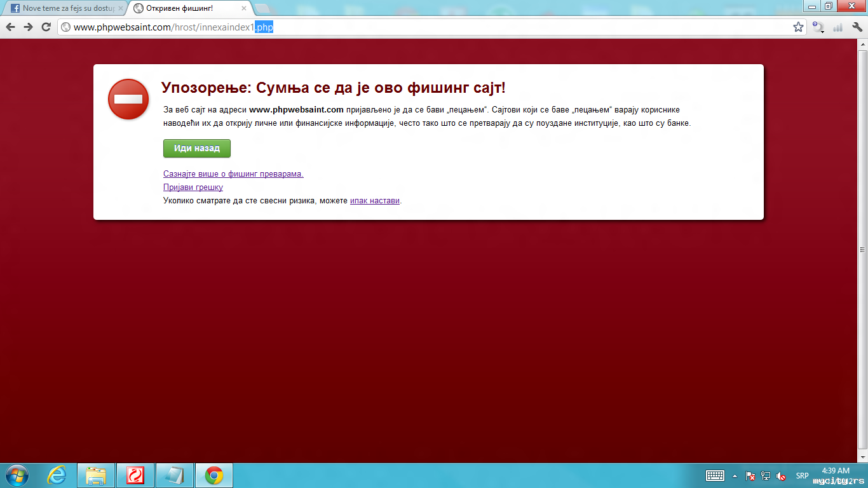
Task: Click the "ипак настави" link
Action: click(375, 200)
